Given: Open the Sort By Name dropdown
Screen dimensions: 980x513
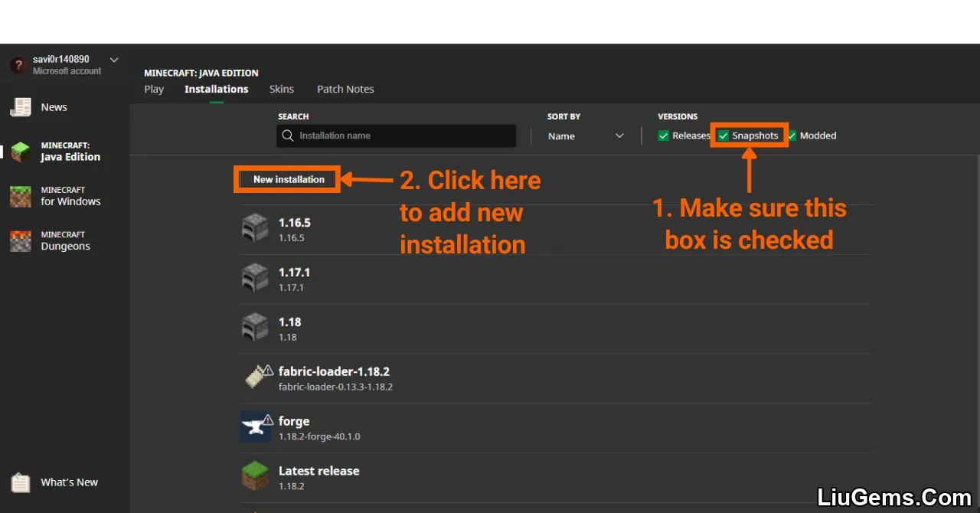Looking at the screenshot, I should (586, 136).
